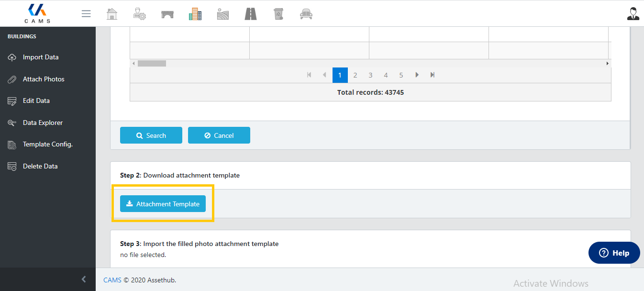Image resolution: width=644 pixels, height=291 pixels.
Task: Open Import Data in the sidebar
Action: point(41,57)
